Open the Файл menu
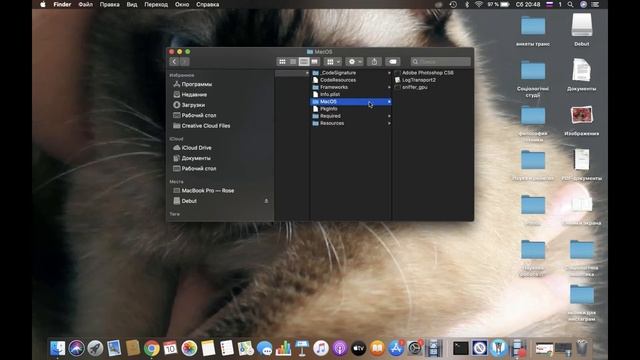640x360 pixels. pyautogui.click(x=85, y=4)
